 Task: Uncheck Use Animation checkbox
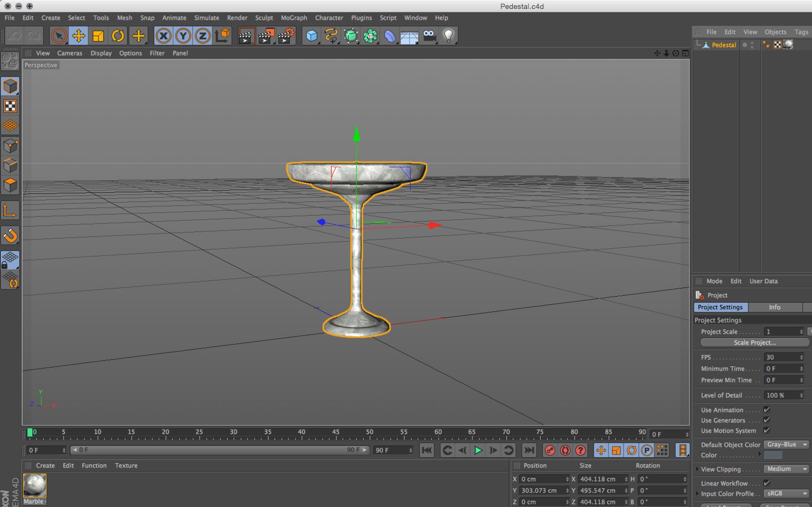point(767,409)
